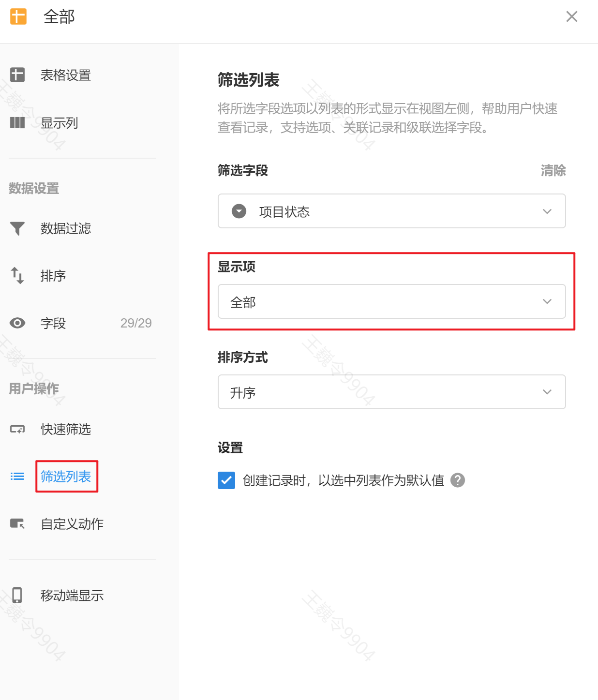The width and height of the screenshot is (598, 700).
Task: Click the 数据过滤 funnel icon
Action: tap(17, 228)
